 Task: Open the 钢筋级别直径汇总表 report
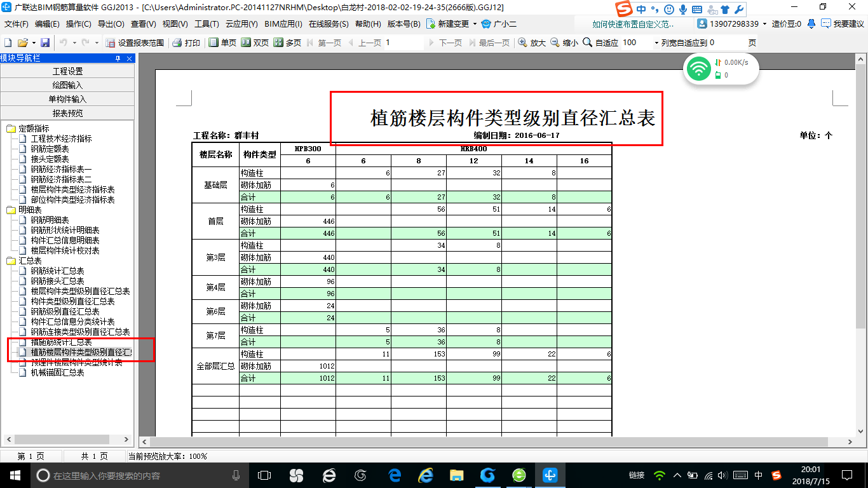click(65, 311)
